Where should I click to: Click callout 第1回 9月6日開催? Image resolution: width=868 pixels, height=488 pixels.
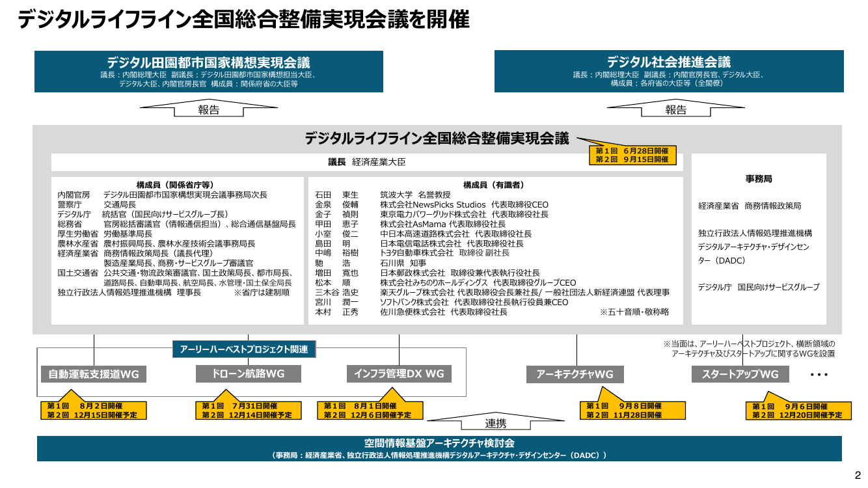pyautogui.click(x=799, y=410)
